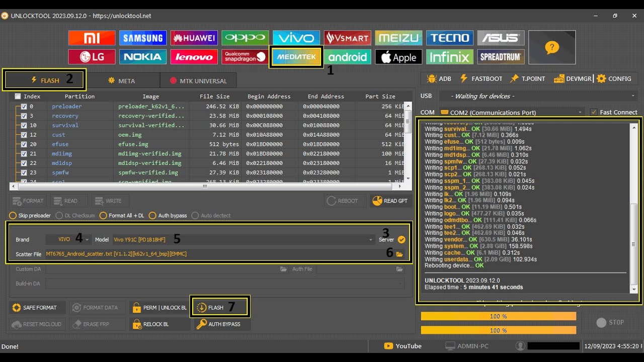
Task: Switch to the FLASH tab
Action: click(45, 80)
